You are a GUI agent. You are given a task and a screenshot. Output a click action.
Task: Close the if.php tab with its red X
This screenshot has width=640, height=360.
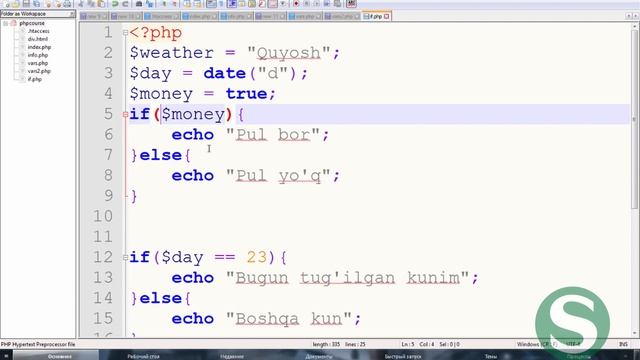pos(387,16)
